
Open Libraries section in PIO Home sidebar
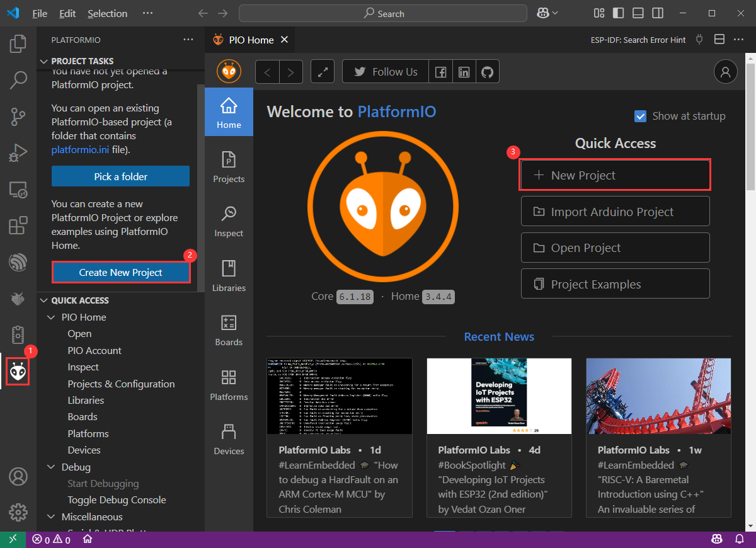pos(229,276)
